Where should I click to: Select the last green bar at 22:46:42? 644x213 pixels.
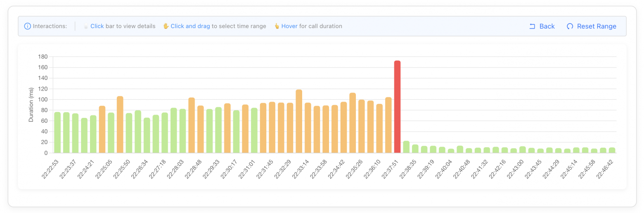(612, 150)
